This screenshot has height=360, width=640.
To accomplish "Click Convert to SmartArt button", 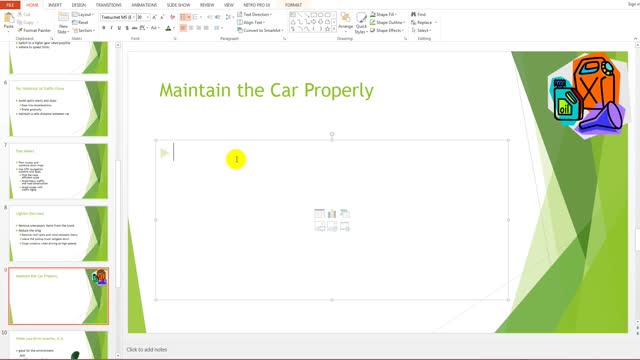I will click(260, 31).
